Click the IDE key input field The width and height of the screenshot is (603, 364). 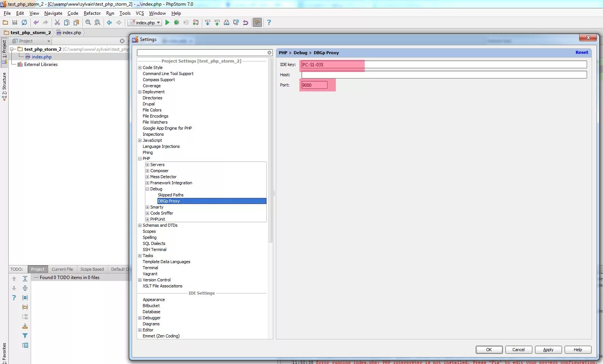coord(444,64)
